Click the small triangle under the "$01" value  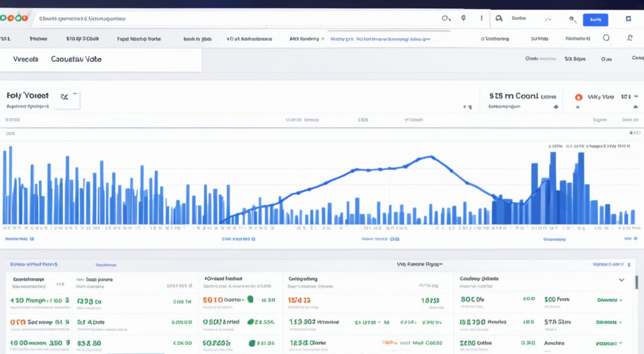tap(636, 107)
